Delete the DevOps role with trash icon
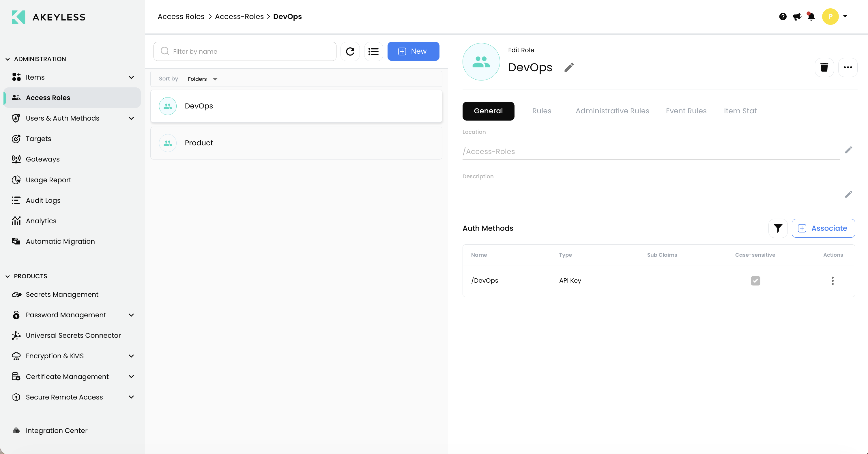The height and width of the screenshot is (454, 868). pyautogui.click(x=824, y=67)
